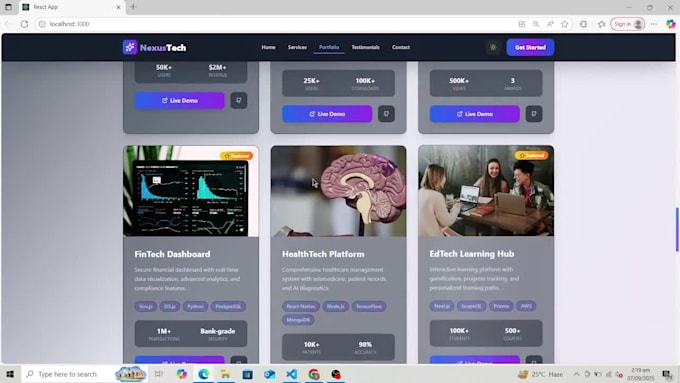
Task: Click the MongoDB tag on HealthTech card
Action: (x=298, y=320)
